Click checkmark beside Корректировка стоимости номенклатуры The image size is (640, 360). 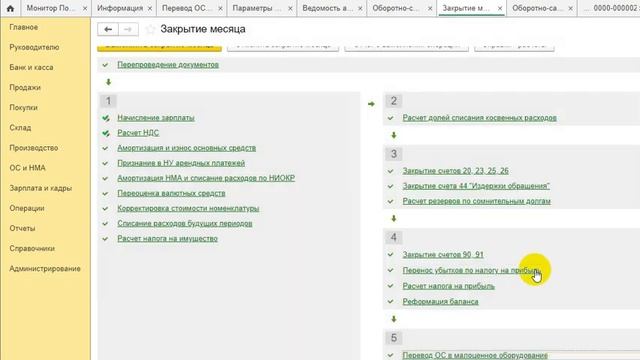tap(105, 209)
